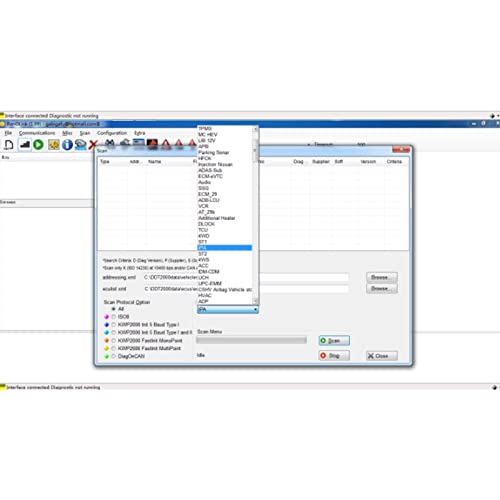Sort by the Type column header
The height and width of the screenshot is (500, 500).
105,162
